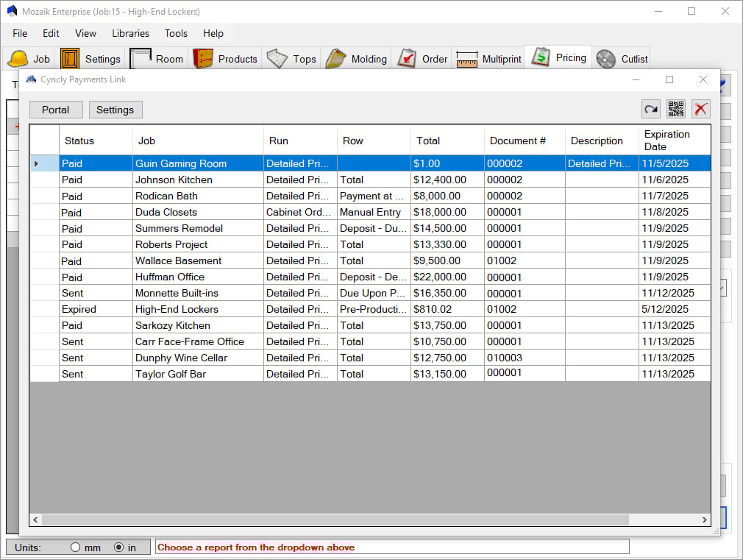Select the Molding tab icon
Viewport: 743px width, 560px height.
358,59
